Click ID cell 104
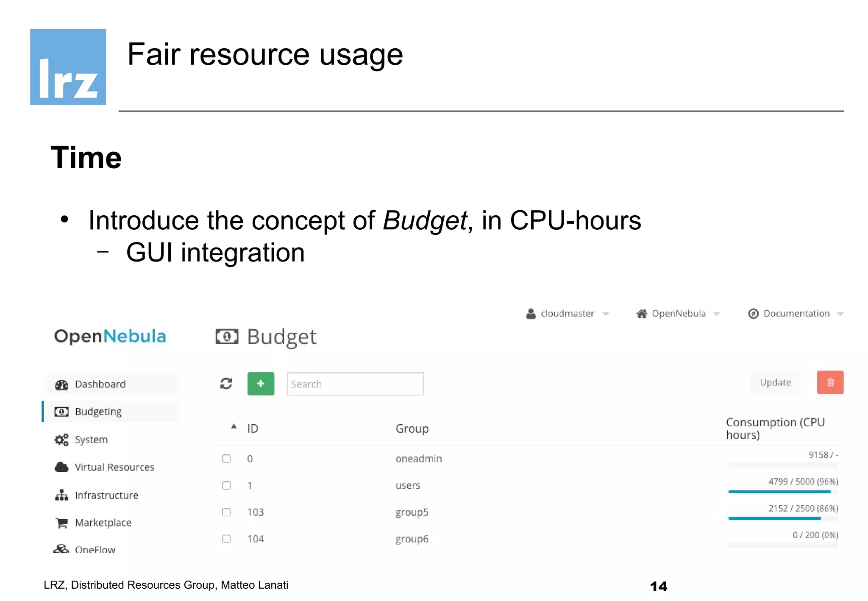Screen dimensions: 868x601 pos(256,539)
